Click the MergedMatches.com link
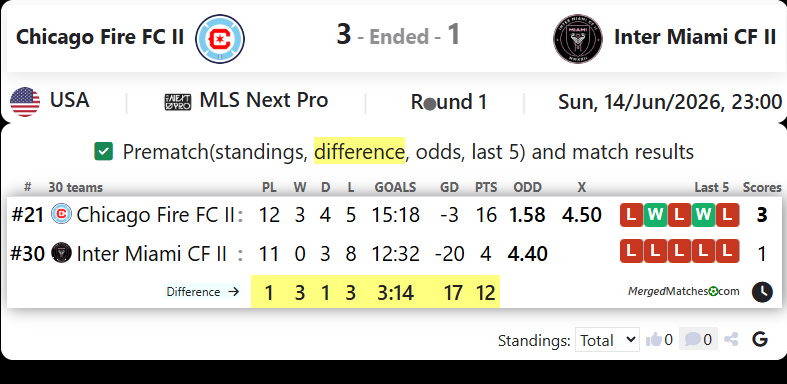Screen dimensions: 787x384 tap(684, 291)
